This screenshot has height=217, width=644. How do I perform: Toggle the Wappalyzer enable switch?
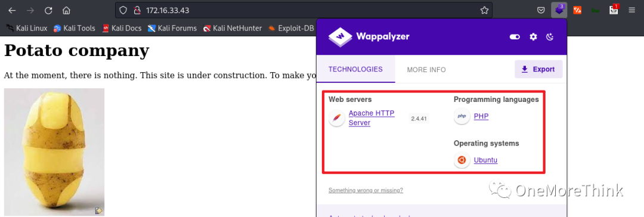tap(515, 37)
